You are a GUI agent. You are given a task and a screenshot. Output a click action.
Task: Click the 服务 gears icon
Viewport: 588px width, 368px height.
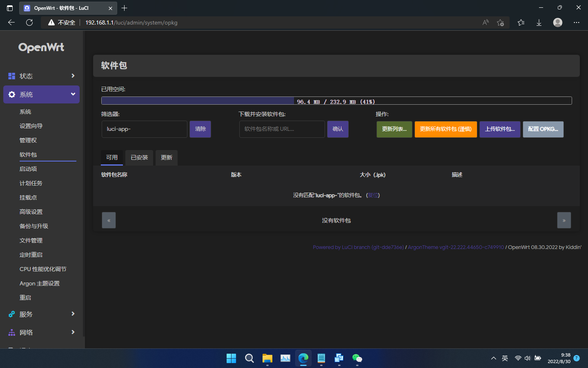(x=12, y=314)
